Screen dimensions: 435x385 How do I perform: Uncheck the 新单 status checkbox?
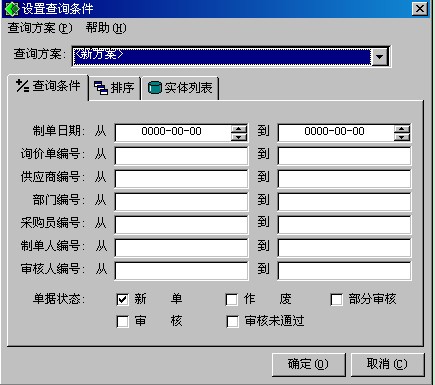click(x=122, y=299)
